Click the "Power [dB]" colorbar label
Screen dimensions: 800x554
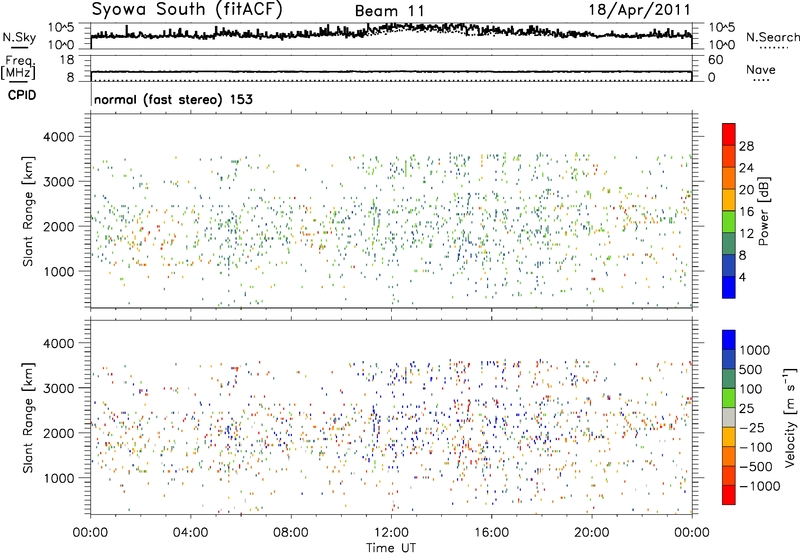tap(764, 211)
